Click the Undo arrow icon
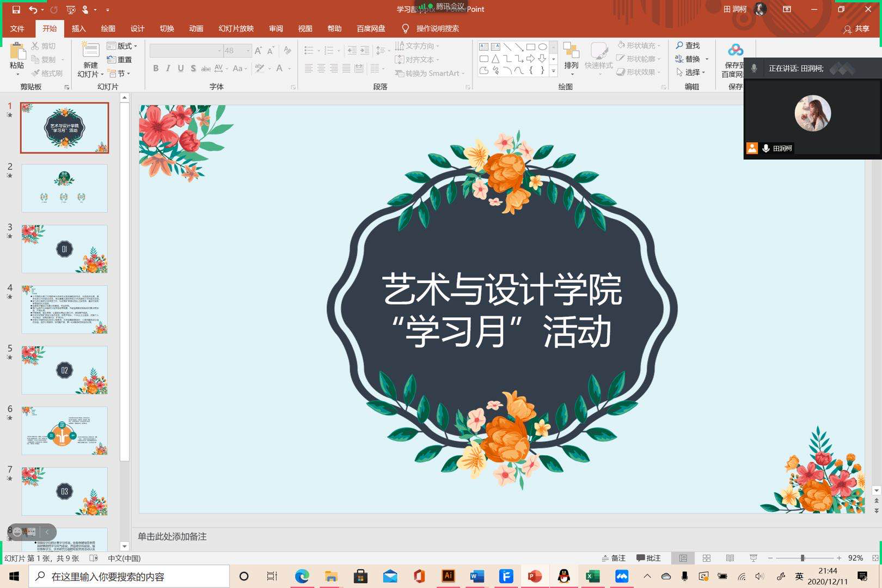 click(x=33, y=9)
